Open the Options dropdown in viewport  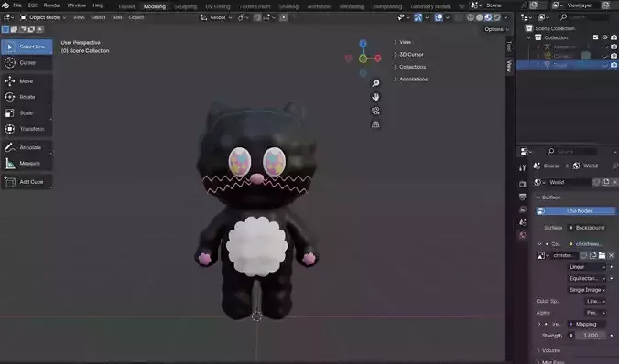tap(496, 29)
